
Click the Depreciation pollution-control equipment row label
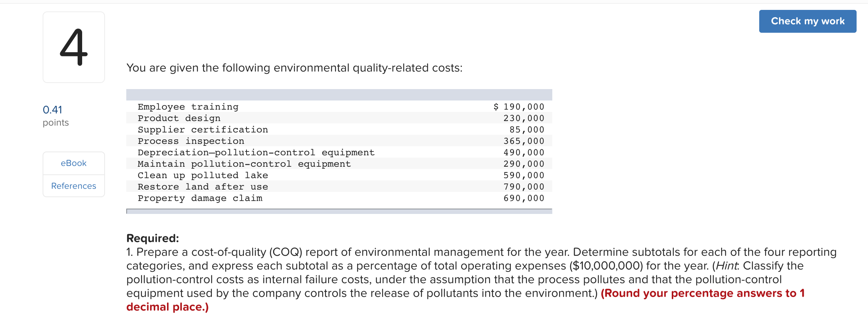[256, 153]
